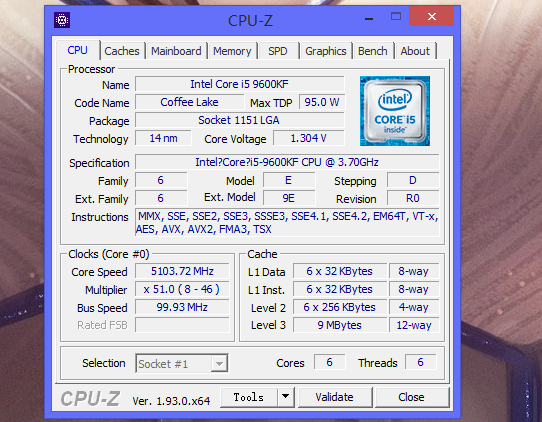Click the Threads count value
This screenshot has height=422, width=542.
click(x=420, y=362)
